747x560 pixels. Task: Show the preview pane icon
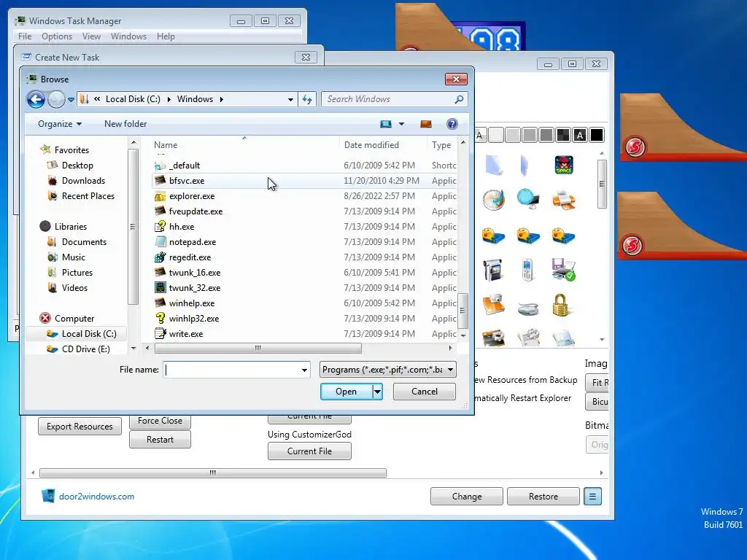click(x=426, y=124)
